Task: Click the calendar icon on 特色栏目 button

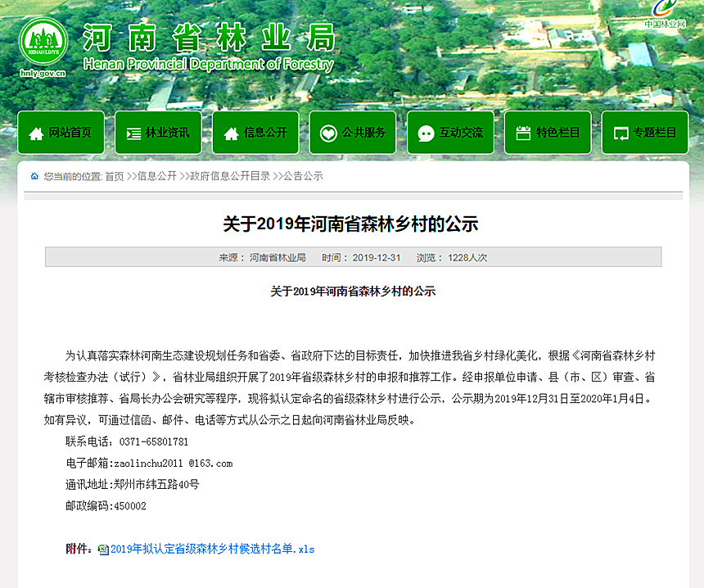Action: [x=523, y=133]
